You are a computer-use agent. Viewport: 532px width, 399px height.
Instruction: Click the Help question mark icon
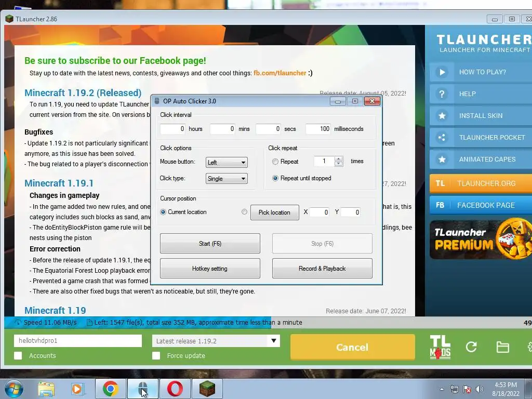coord(442,94)
